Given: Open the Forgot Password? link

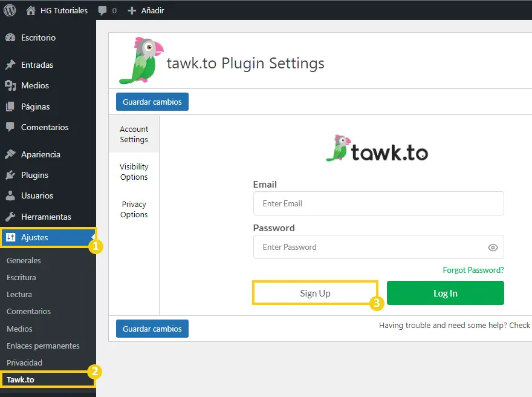Looking at the screenshot, I should [x=473, y=271].
